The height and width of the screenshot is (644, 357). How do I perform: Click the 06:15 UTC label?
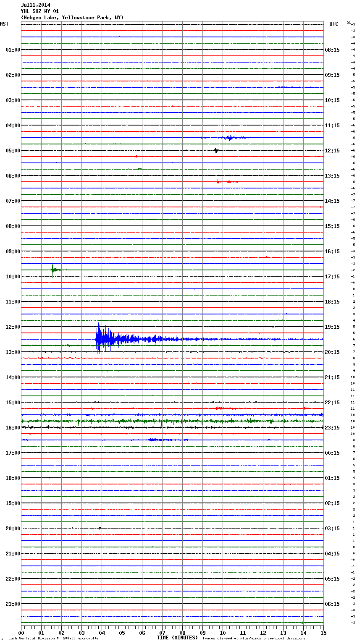(332, 604)
